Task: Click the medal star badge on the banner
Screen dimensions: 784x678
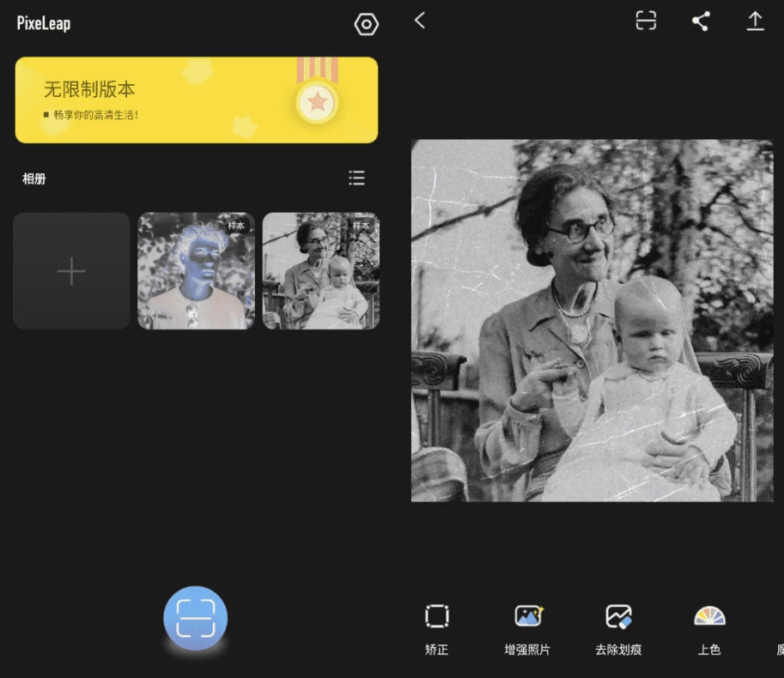Action: click(317, 102)
